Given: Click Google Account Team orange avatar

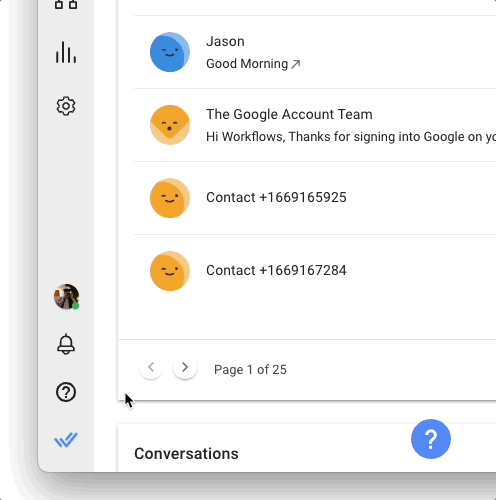Looking at the screenshot, I should [170, 125].
